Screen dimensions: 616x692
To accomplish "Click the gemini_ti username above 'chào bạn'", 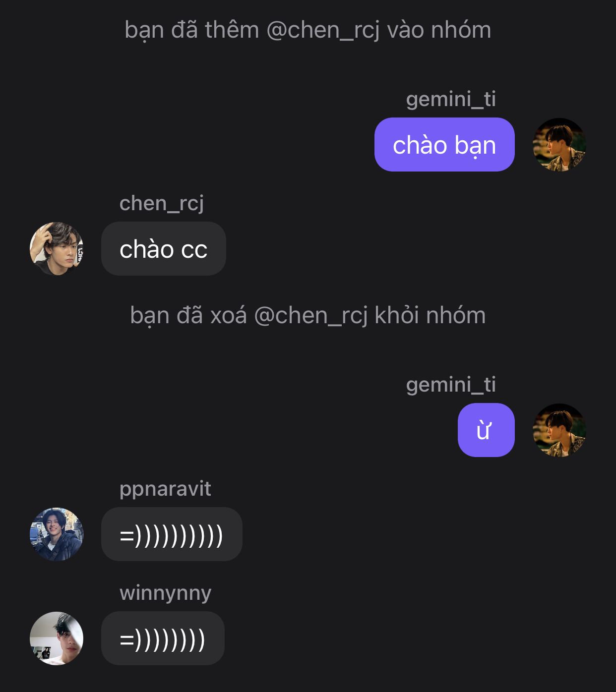I will coord(451,99).
